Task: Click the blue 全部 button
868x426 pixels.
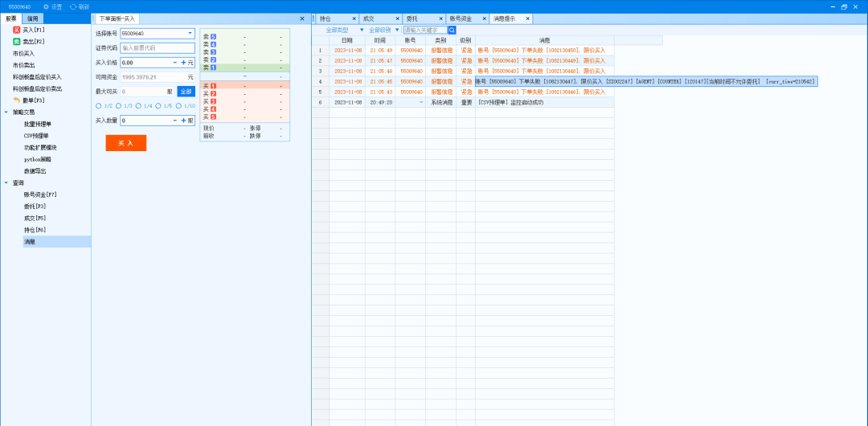Action: (186, 92)
